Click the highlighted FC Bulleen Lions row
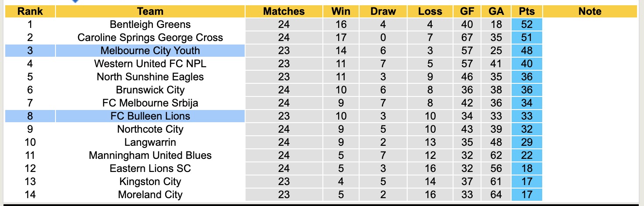This screenshot has height=206, width=644. click(150, 116)
